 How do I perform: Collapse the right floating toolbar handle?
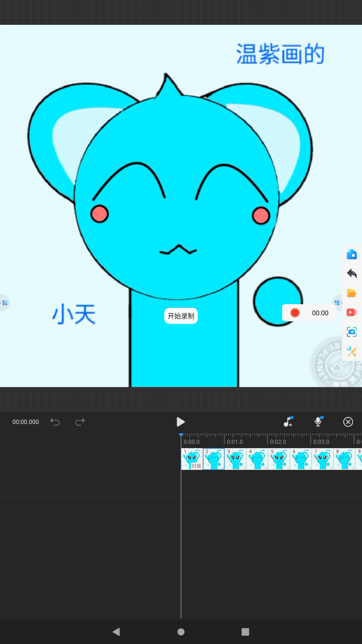click(x=337, y=303)
